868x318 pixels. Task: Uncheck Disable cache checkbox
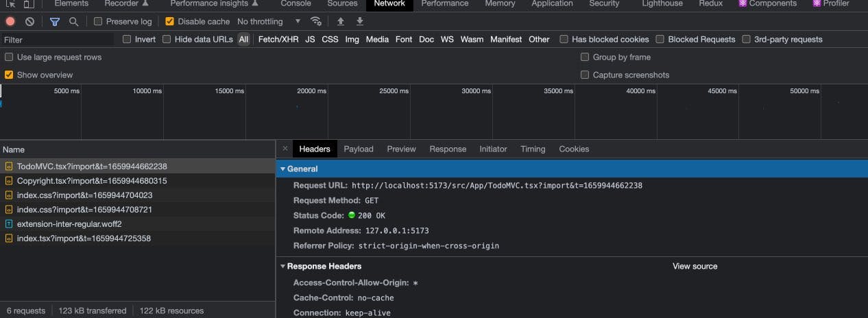click(x=170, y=22)
